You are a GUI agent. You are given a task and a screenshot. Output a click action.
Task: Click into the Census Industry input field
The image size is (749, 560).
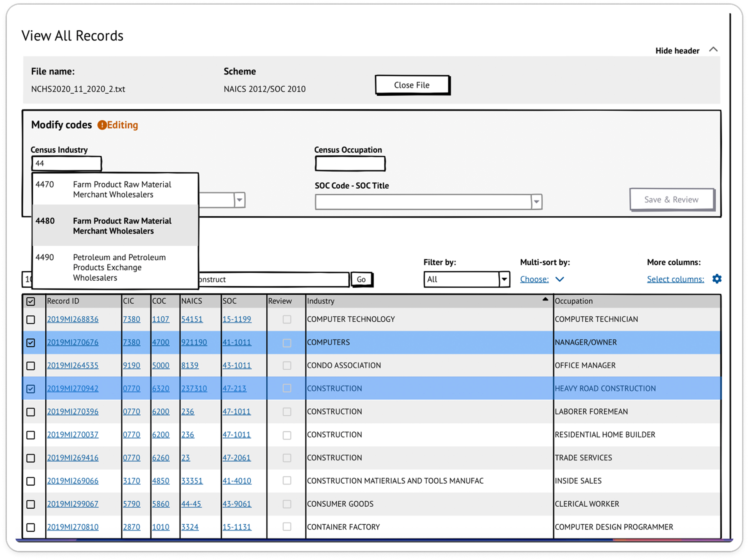[x=67, y=164]
